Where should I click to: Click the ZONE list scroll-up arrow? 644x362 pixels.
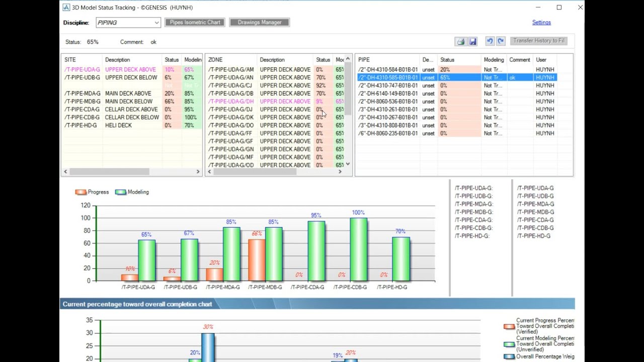point(348,59)
